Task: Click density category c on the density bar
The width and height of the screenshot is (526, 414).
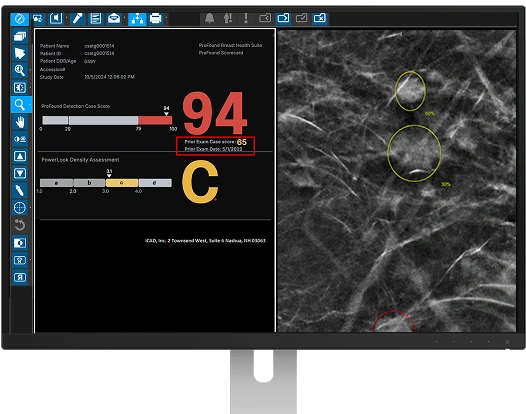Action: pos(122,183)
